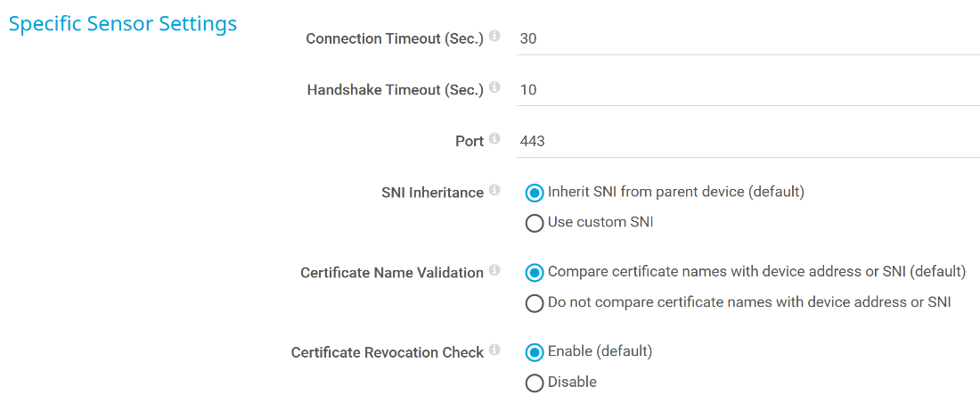
Task: Click the Certificate Revocation Check label text
Action: [387, 352]
